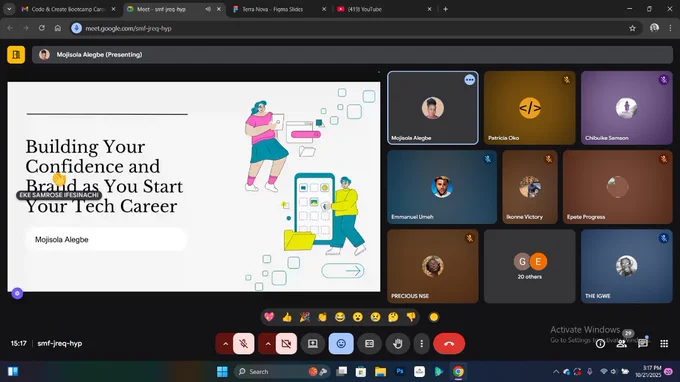
Task: Select Emmanuel Umeh's participant tile
Action: click(442, 187)
